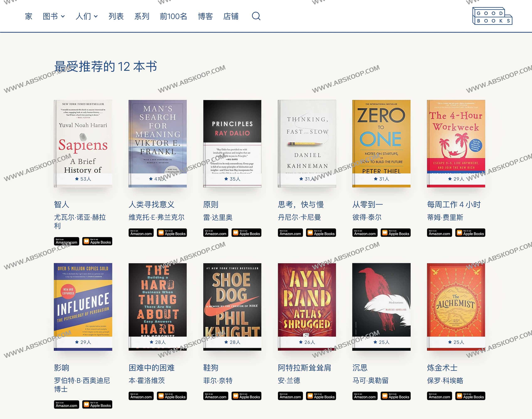
Task: Click Apple Books badge under 炼金术士
Action: (x=470, y=396)
